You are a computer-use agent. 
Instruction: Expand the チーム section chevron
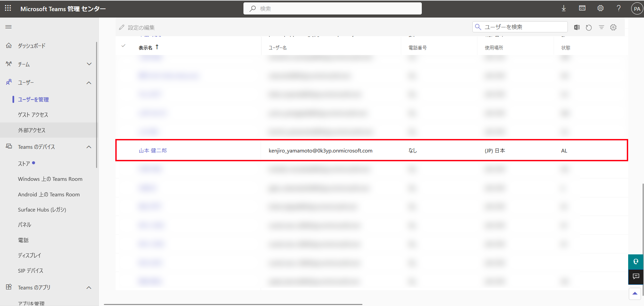click(x=89, y=64)
